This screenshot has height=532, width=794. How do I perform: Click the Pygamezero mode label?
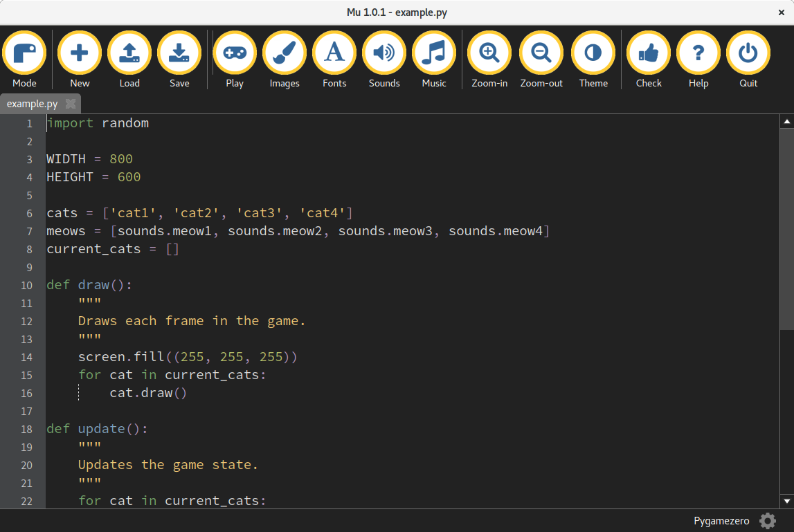pyautogui.click(x=721, y=521)
